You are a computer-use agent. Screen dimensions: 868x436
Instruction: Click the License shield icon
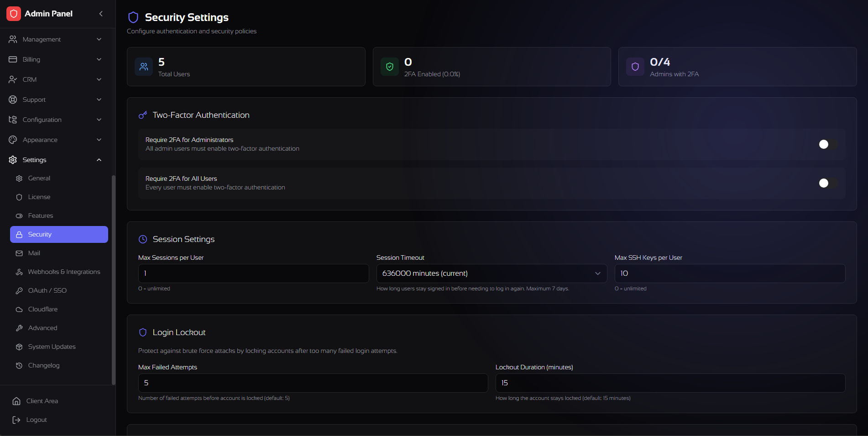pyautogui.click(x=19, y=197)
